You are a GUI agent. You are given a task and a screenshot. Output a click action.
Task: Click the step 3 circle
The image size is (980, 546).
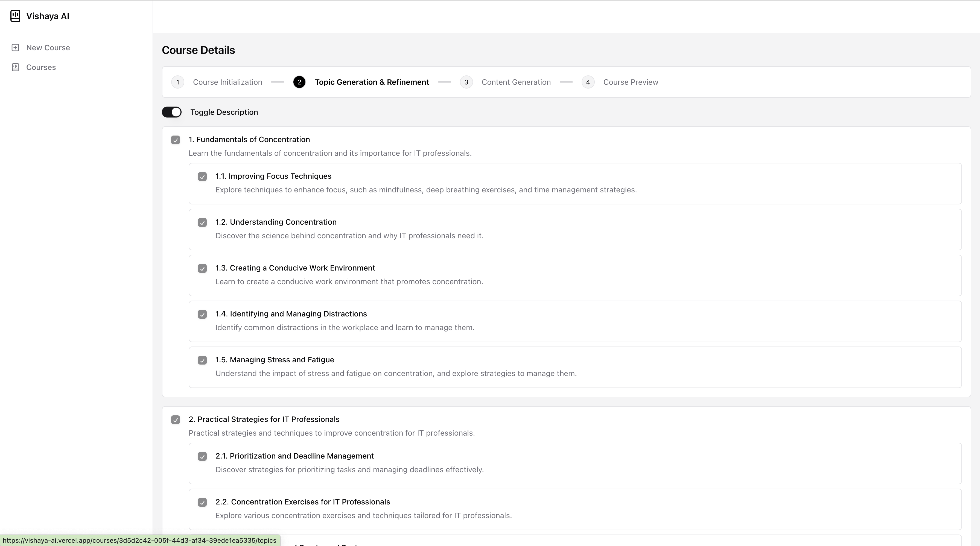(466, 82)
